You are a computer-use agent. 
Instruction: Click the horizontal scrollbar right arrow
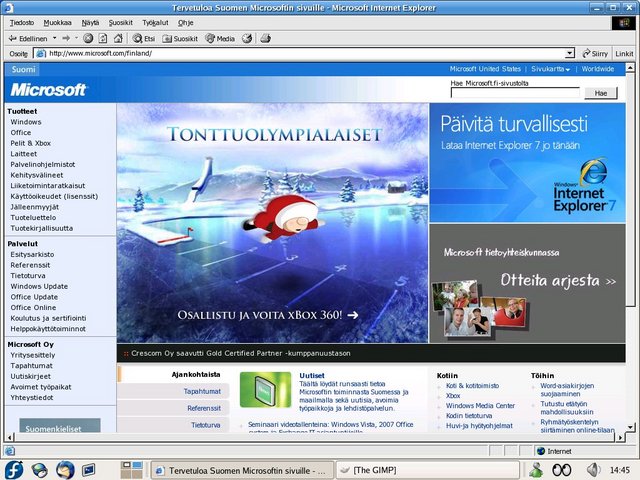pyautogui.click(x=620, y=437)
